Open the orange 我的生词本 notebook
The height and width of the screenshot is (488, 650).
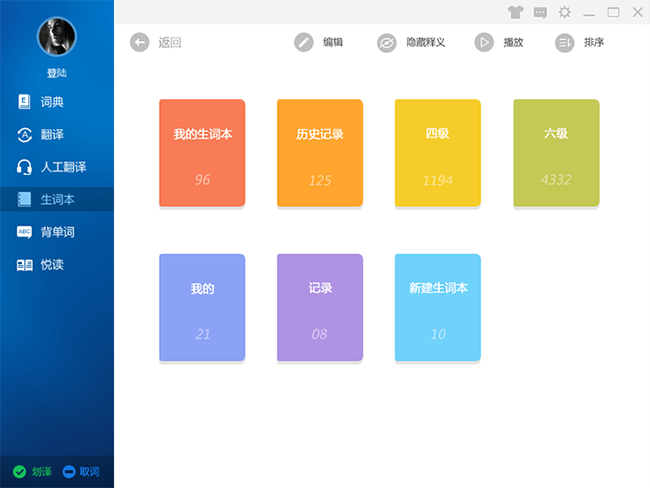[202, 153]
